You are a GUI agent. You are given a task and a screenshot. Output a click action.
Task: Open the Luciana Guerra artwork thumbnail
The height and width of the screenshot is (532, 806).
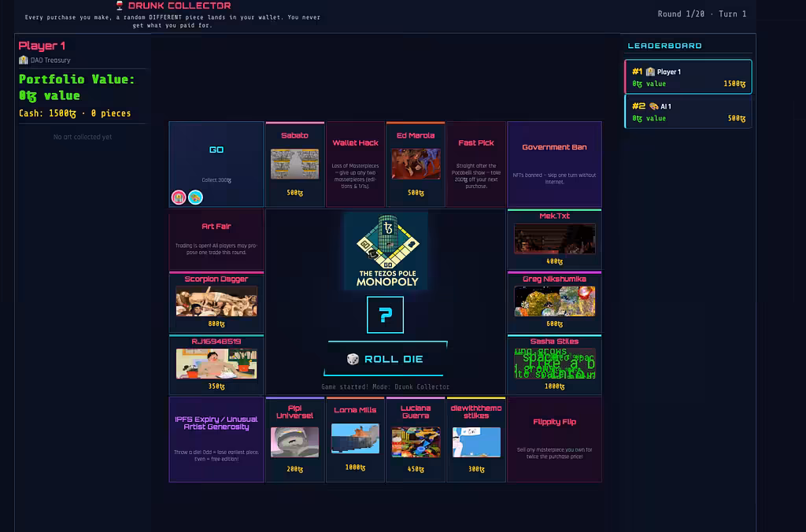tap(416, 442)
